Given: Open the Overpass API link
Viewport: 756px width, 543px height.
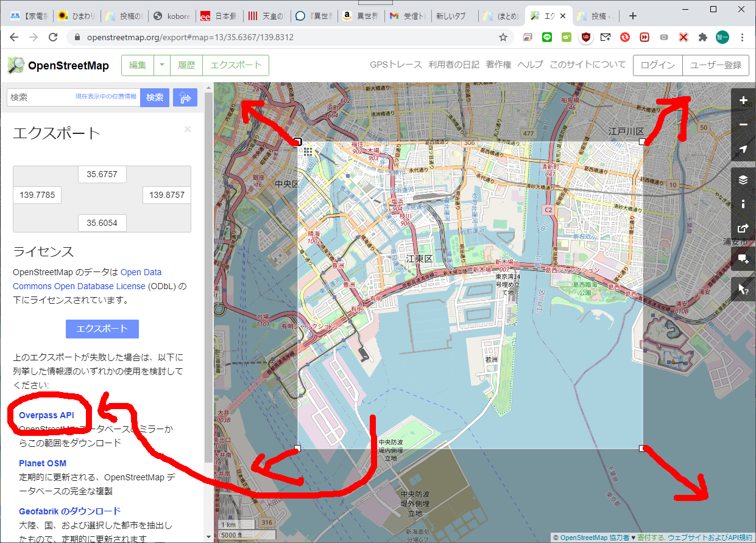Looking at the screenshot, I should tap(46, 415).
